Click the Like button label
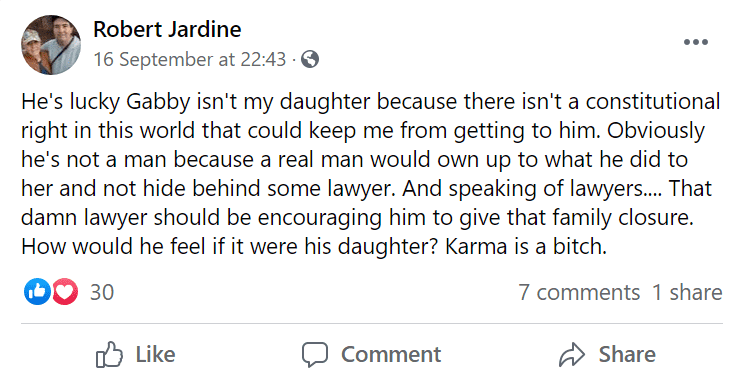 [x=155, y=354]
